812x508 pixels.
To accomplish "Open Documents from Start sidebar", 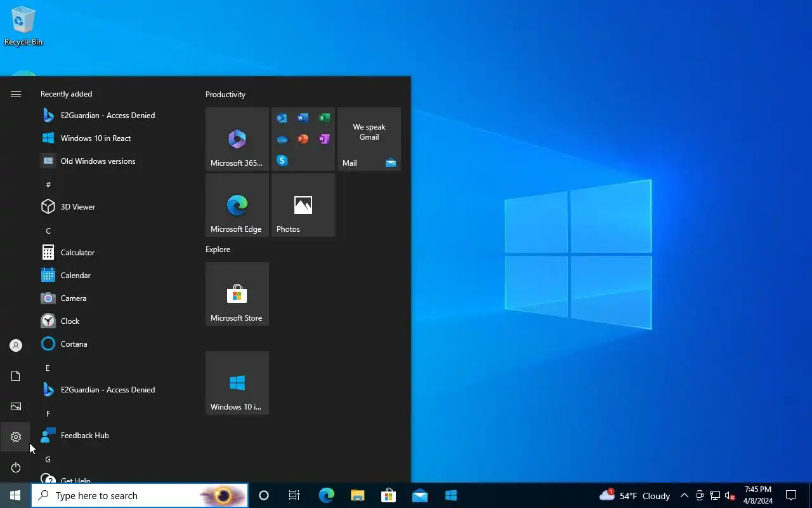I will 16,376.
